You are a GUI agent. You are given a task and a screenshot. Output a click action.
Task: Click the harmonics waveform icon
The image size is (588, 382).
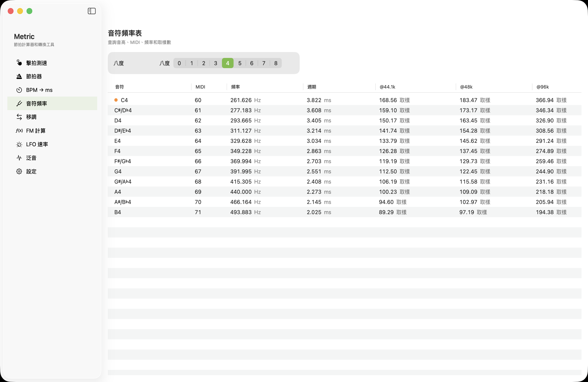coord(19,158)
